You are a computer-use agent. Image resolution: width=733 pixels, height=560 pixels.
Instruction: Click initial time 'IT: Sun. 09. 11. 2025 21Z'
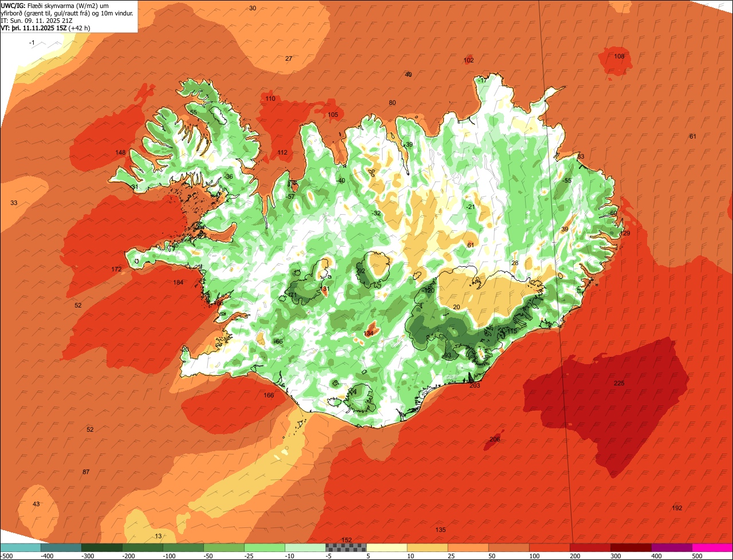pos(37,21)
